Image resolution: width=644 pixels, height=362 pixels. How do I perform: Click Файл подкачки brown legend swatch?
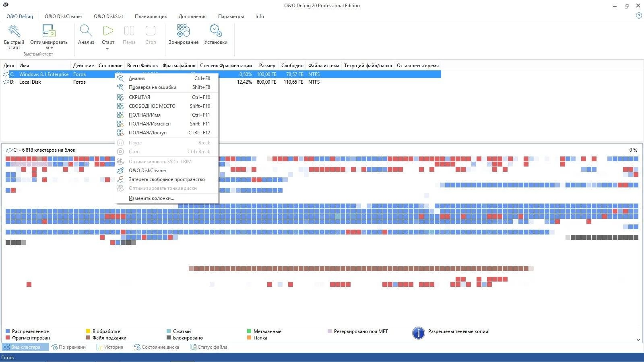88,338
